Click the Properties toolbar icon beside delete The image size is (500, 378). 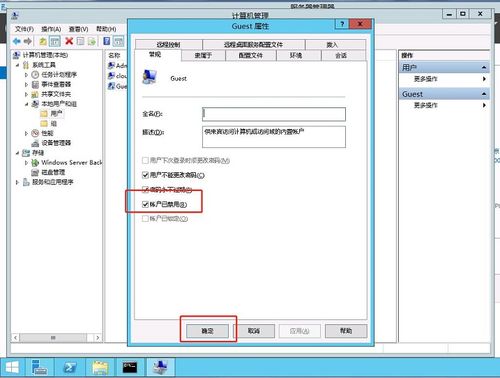pyautogui.click(x=80, y=41)
